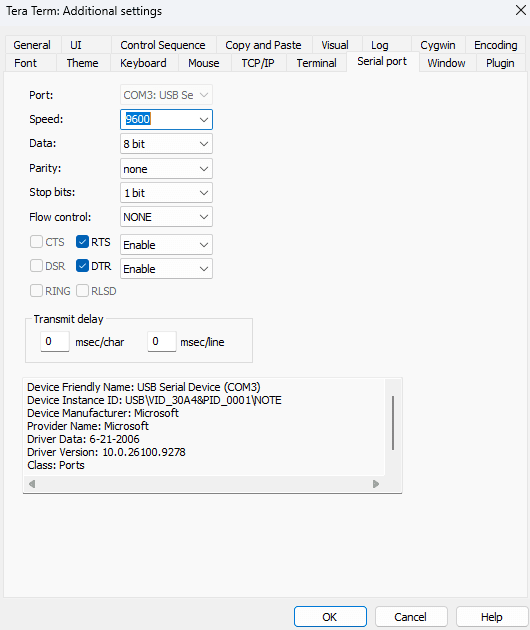Open the Encoding tab
Image resolution: width=530 pixels, height=630 pixels.
pos(495,45)
